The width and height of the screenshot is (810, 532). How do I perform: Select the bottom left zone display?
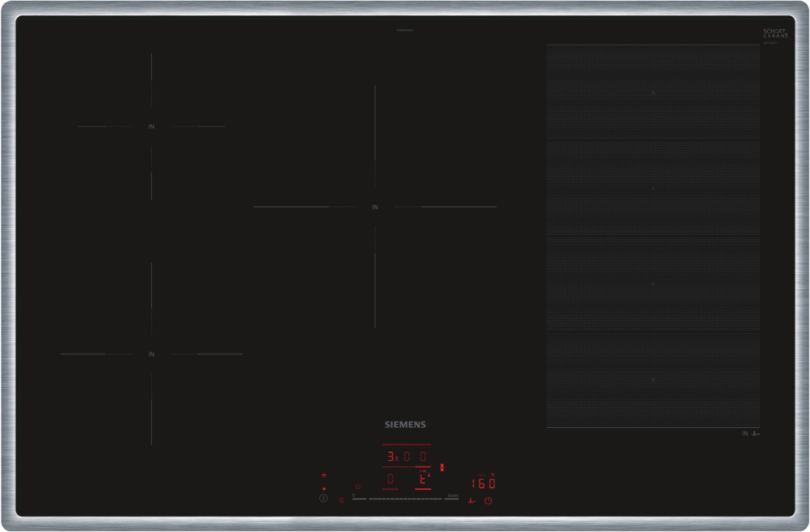pos(390,479)
